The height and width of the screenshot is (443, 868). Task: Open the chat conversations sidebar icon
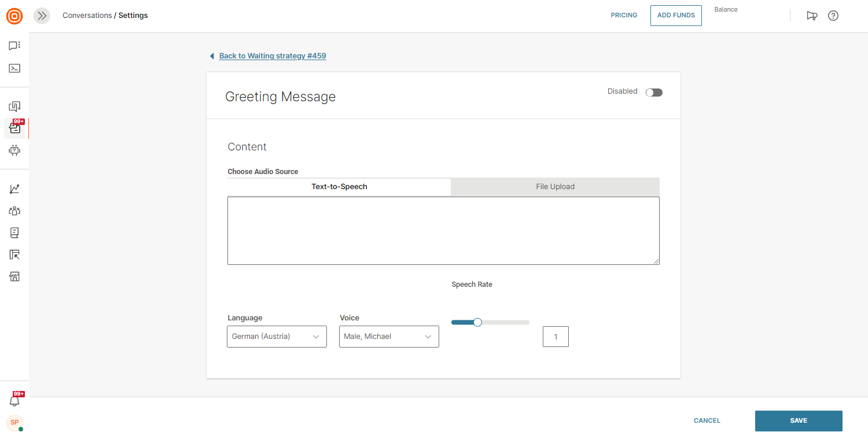point(14,46)
